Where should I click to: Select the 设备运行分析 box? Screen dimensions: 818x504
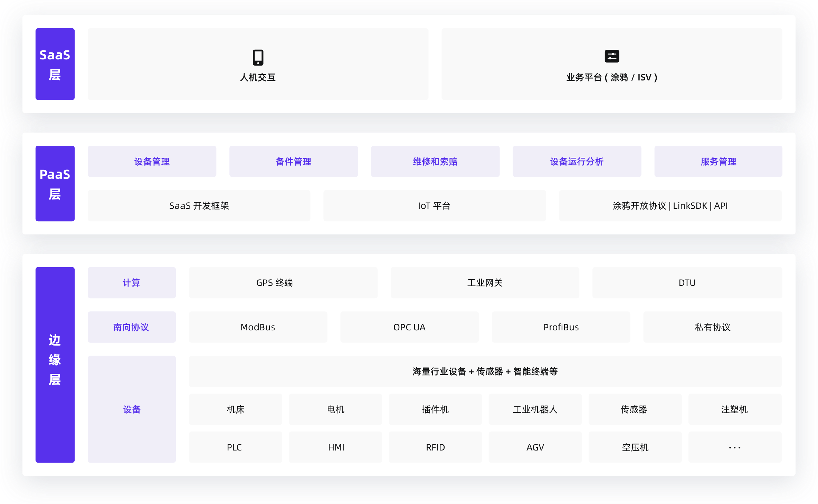577,161
